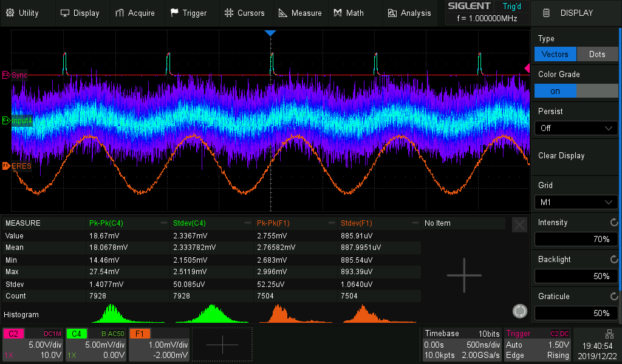Click the pink trigger level arrow
Viewport: 622px width, 364px height.
click(527, 68)
